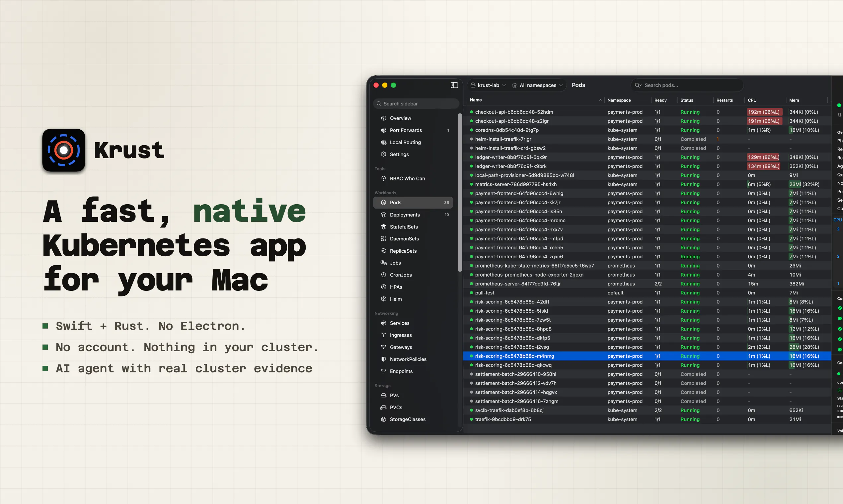Image resolution: width=843 pixels, height=504 pixels.
Task: Open the All namespaces dropdown
Action: (538, 85)
